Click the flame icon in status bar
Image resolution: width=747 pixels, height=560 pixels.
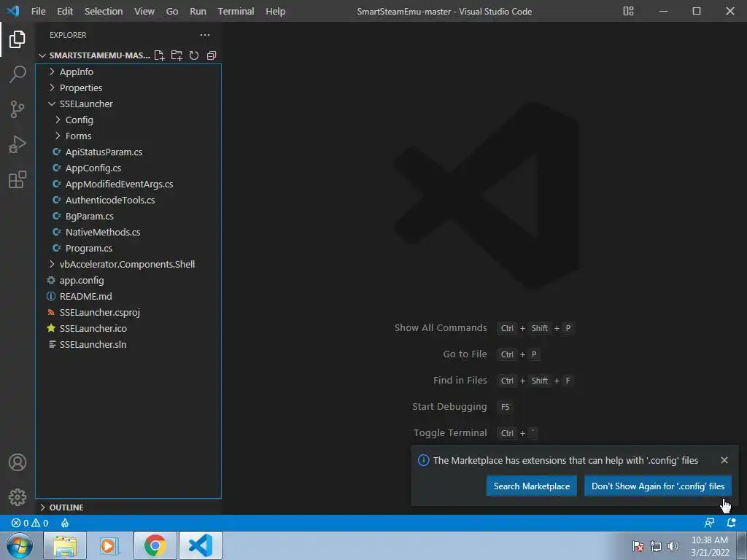pos(65,523)
